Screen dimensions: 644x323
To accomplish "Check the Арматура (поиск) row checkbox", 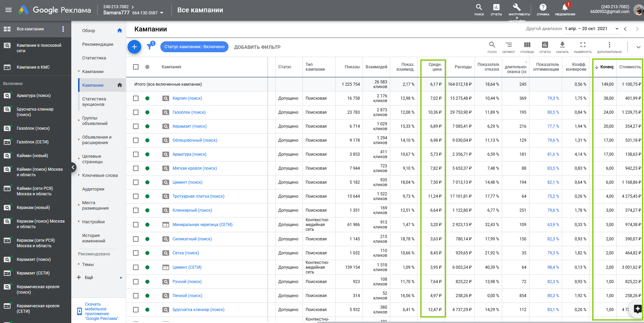I will click(x=136, y=154).
